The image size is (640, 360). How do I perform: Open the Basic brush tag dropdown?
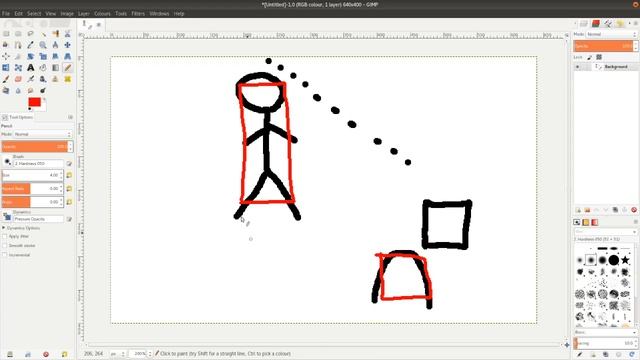(x=605, y=332)
